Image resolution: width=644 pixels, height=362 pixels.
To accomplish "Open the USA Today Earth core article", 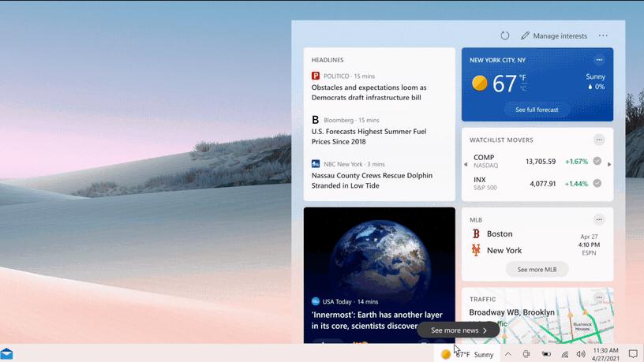I will coord(376,320).
